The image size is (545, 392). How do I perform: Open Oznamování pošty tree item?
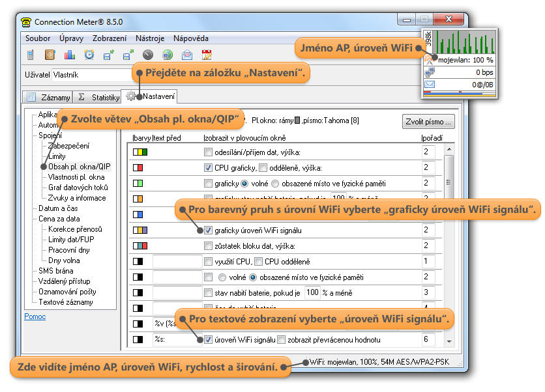click(x=67, y=292)
